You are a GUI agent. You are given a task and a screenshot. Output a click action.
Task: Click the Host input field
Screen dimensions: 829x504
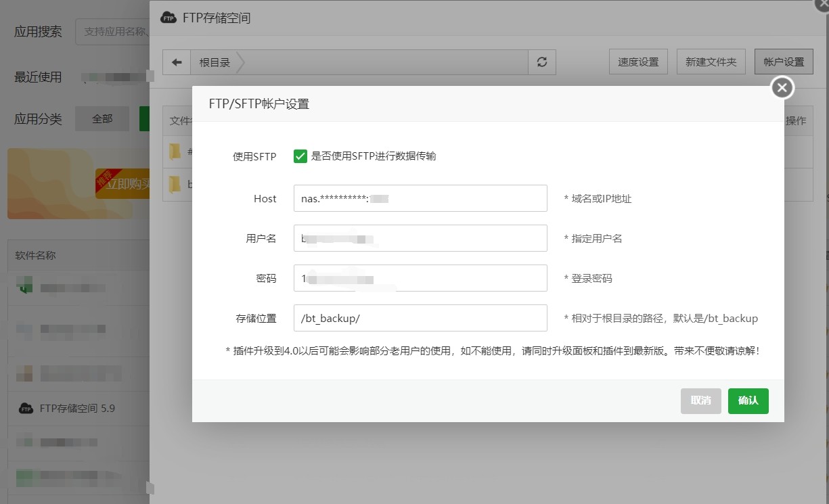[420, 198]
